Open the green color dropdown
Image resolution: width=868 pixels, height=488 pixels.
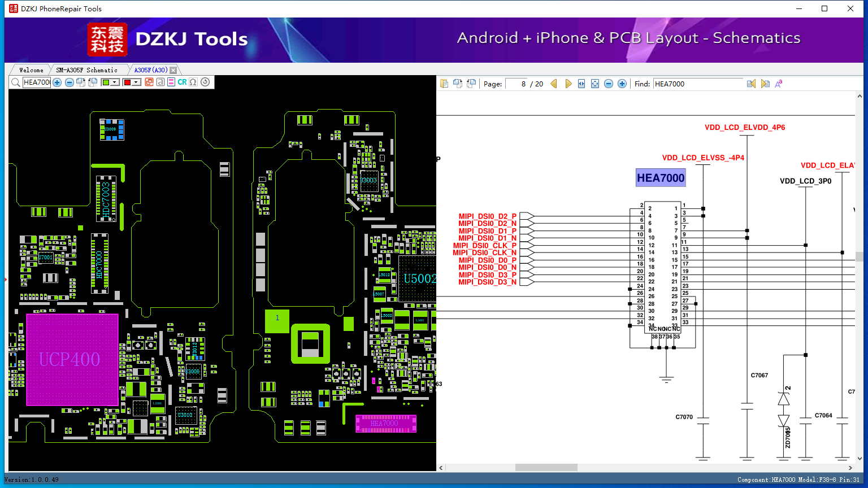coord(115,82)
